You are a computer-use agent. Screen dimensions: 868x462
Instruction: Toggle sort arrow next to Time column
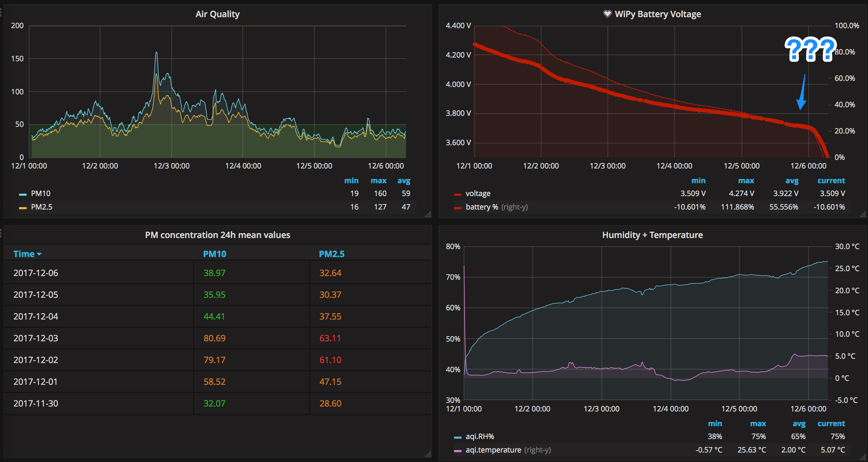pos(39,254)
